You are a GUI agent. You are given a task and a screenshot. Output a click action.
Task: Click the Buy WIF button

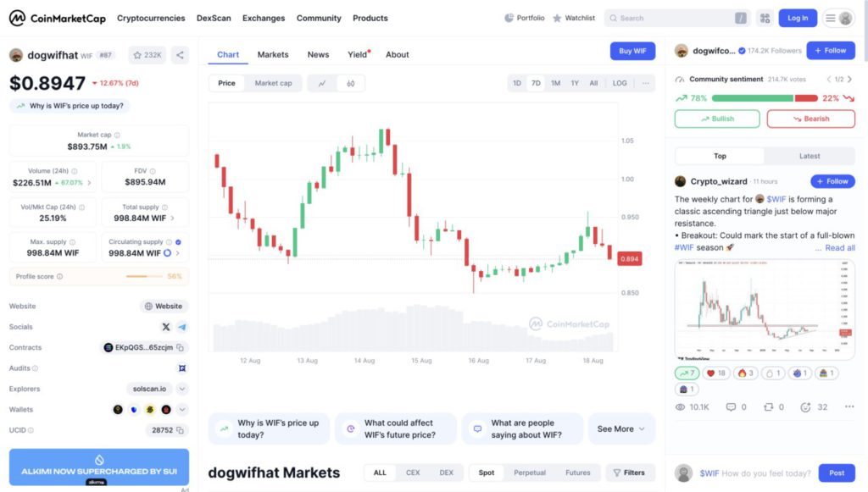(x=632, y=51)
